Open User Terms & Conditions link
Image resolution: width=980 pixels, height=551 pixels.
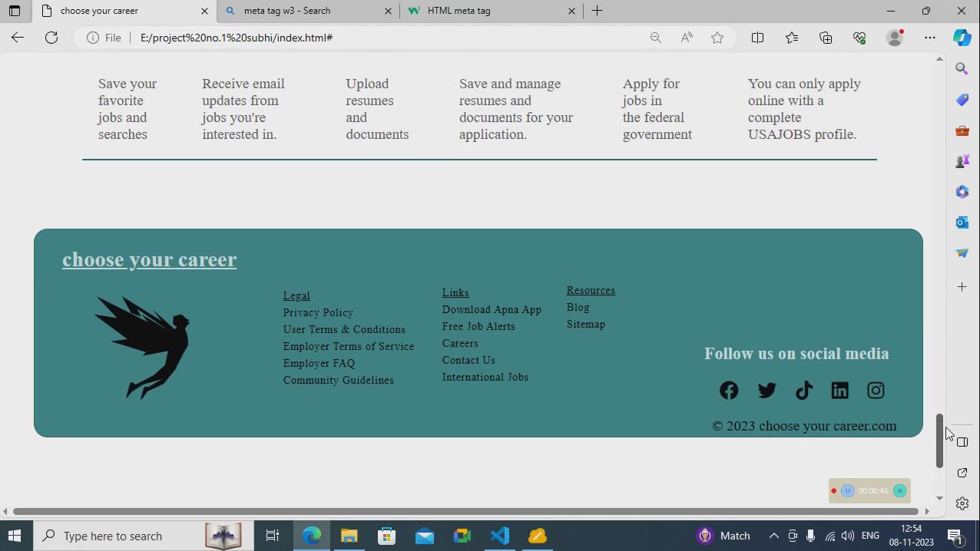point(344,329)
